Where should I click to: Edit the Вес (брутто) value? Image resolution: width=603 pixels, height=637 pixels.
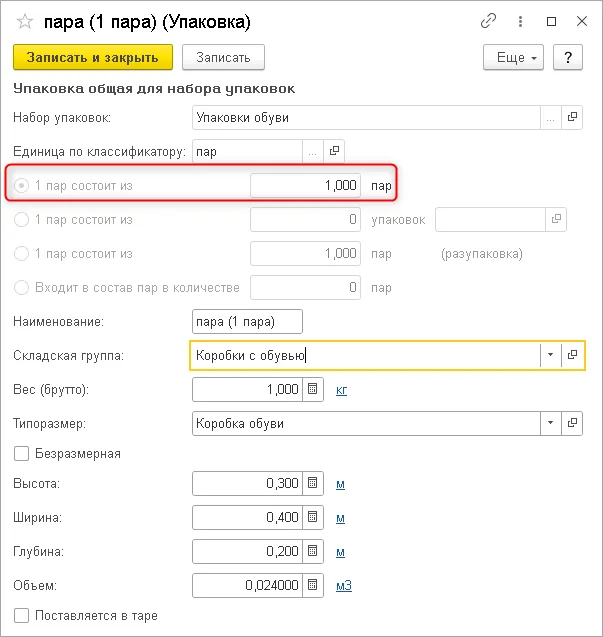tap(247, 389)
